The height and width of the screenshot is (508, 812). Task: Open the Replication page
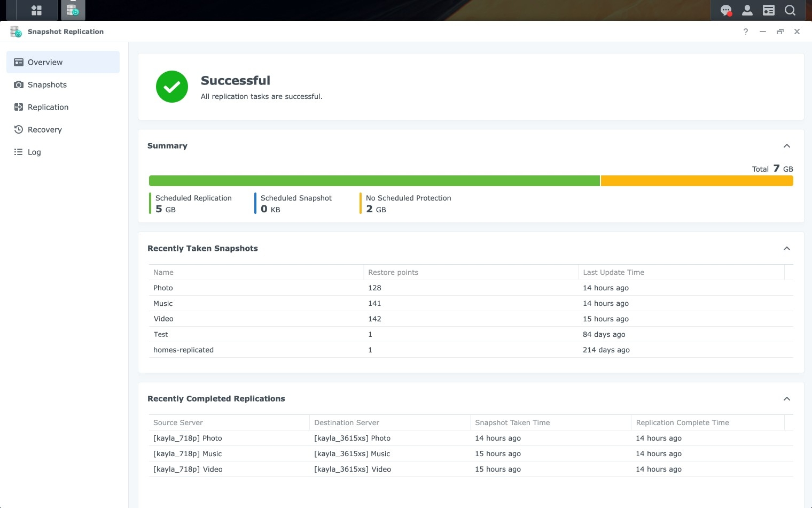[x=48, y=107]
